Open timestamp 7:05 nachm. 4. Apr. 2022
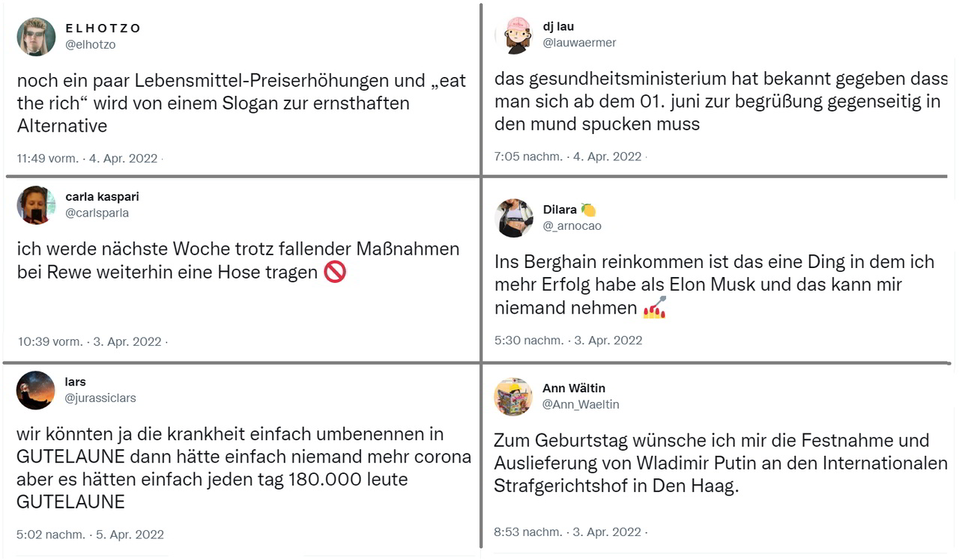The image size is (959, 560). (x=568, y=156)
